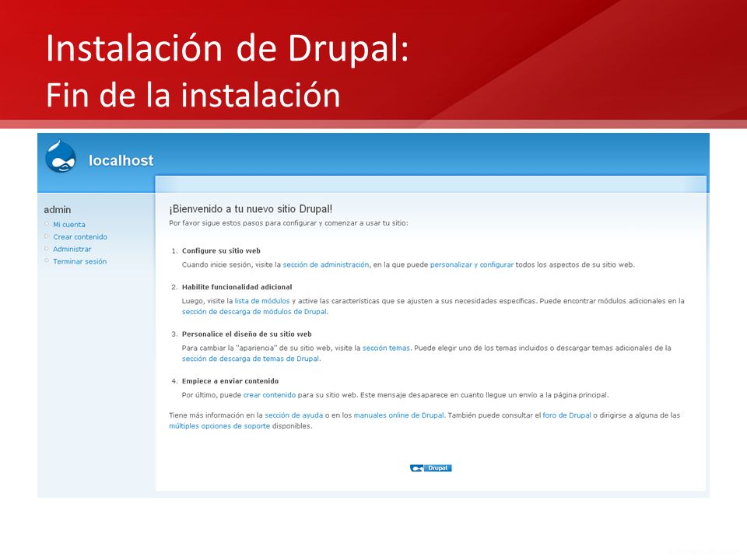
Task: Open sección de descarga de módulos link
Action: pyautogui.click(x=254, y=312)
